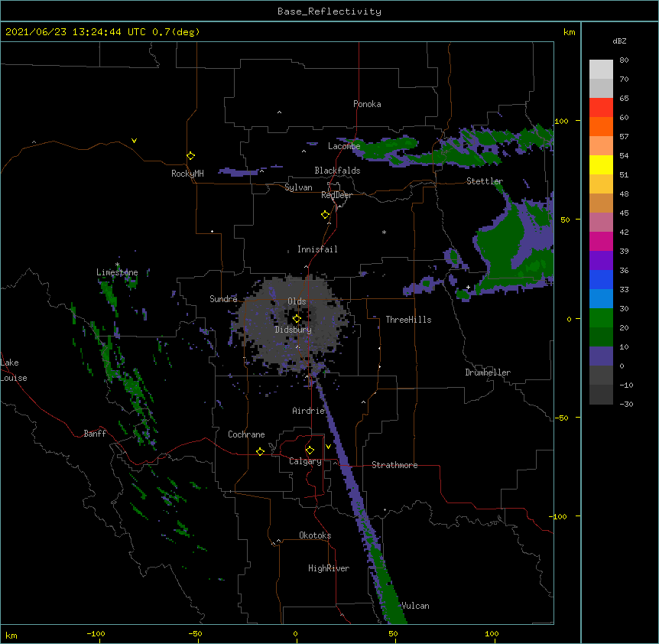Select the Didsbury label
Viewport: 659px width, 644px height.
click(x=294, y=330)
